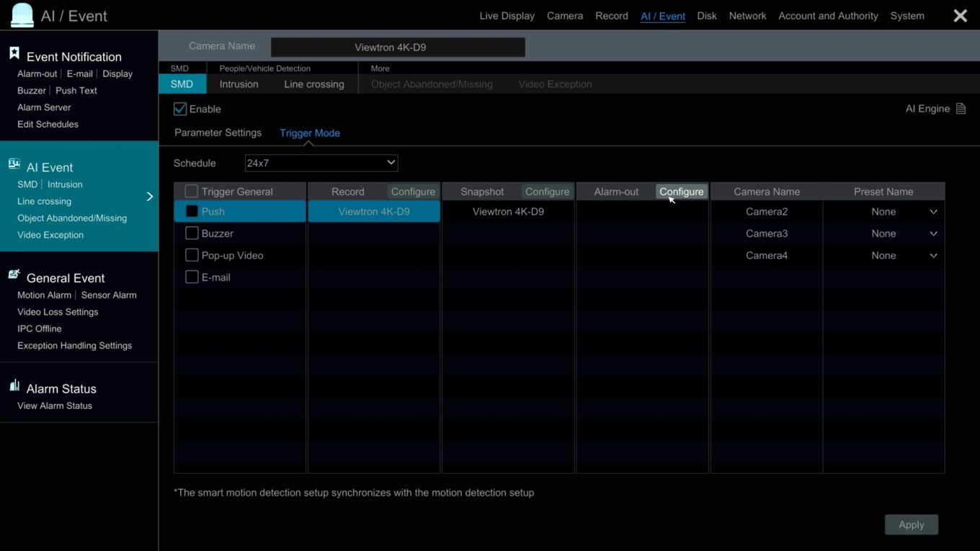The image size is (980, 551).
Task: Enable the E-mail trigger checkbox
Action: point(192,277)
